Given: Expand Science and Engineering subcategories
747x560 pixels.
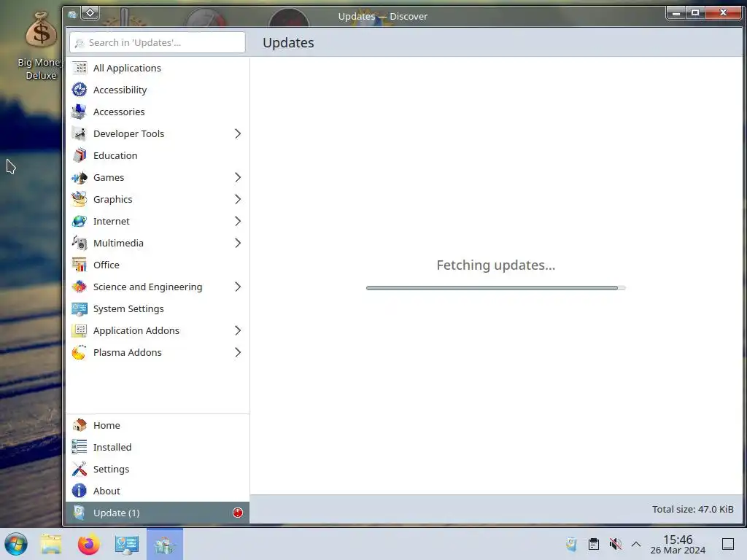Looking at the screenshot, I should (x=238, y=287).
